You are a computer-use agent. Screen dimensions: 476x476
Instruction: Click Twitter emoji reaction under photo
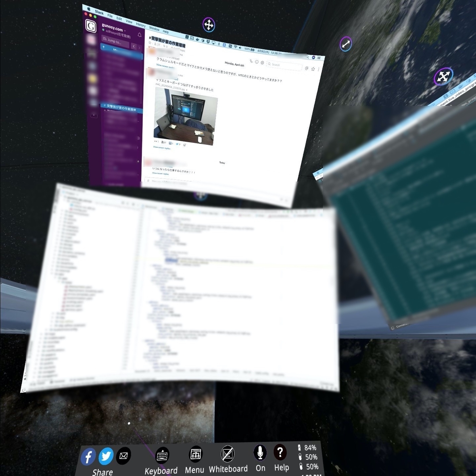(x=178, y=144)
